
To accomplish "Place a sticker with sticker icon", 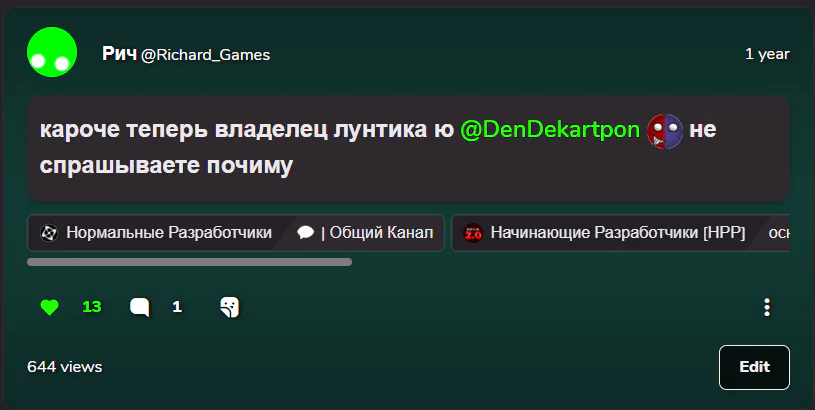I will (230, 307).
